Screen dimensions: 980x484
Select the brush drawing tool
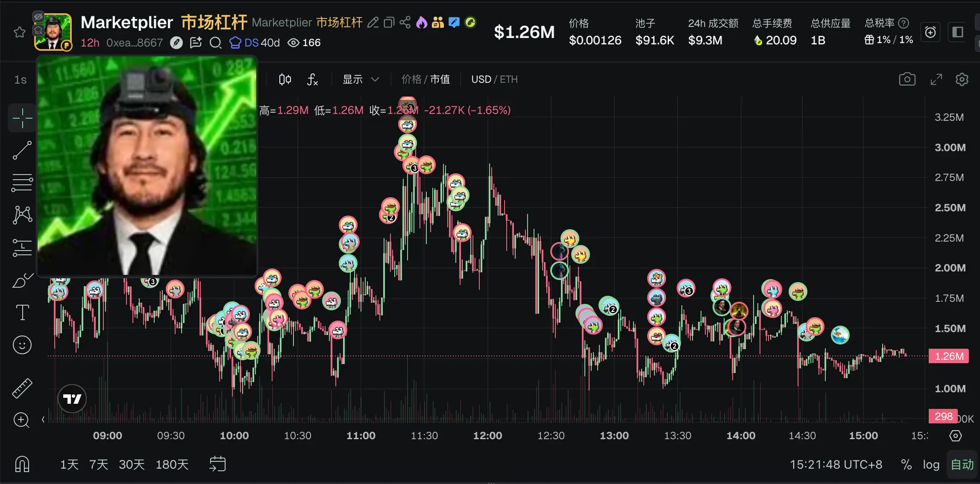tap(22, 281)
